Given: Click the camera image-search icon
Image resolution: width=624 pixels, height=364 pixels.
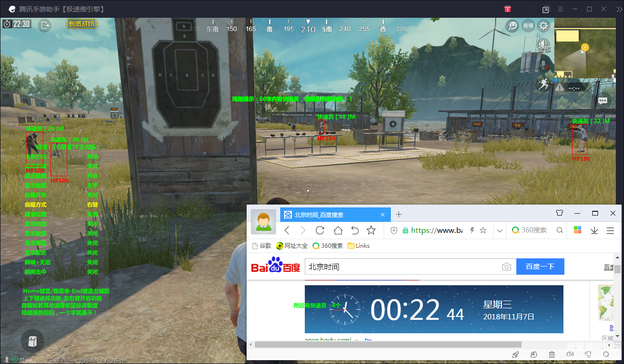Looking at the screenshot, I should pos(506,267).
